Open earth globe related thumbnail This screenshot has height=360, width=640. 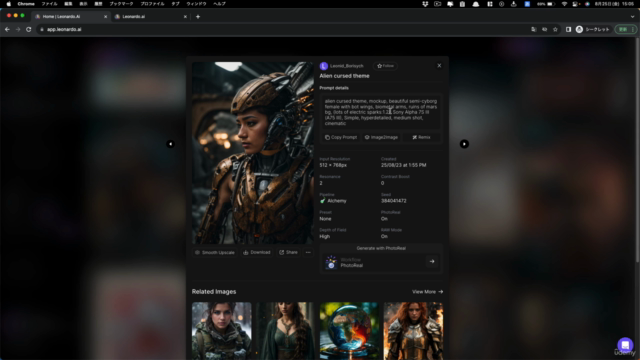pyautogui.click(x=349, y=331)
